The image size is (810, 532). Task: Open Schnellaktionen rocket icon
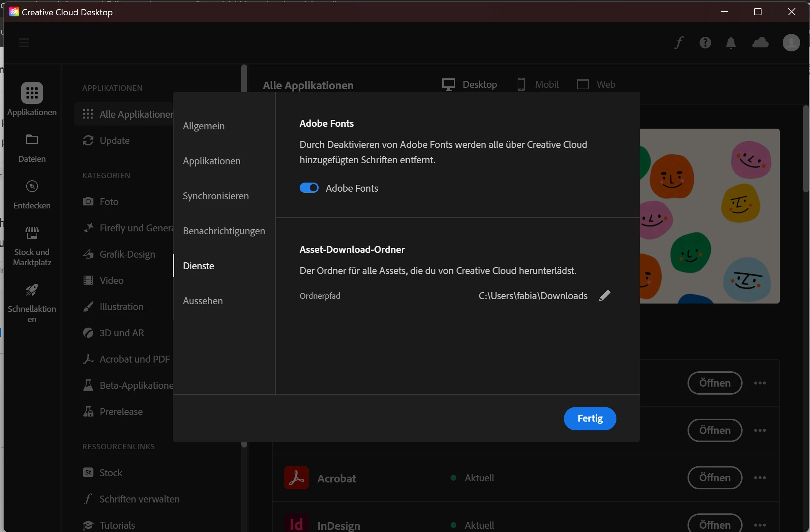tap(32, 302)
